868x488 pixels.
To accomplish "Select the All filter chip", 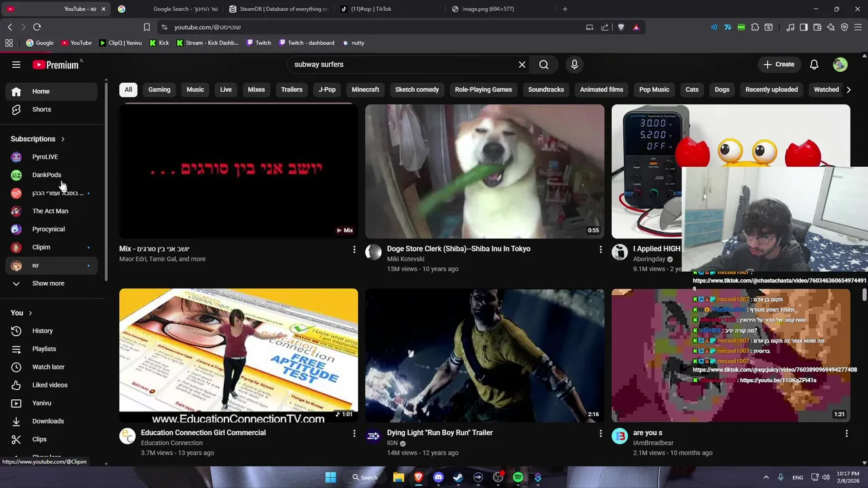I will point(128,89).
